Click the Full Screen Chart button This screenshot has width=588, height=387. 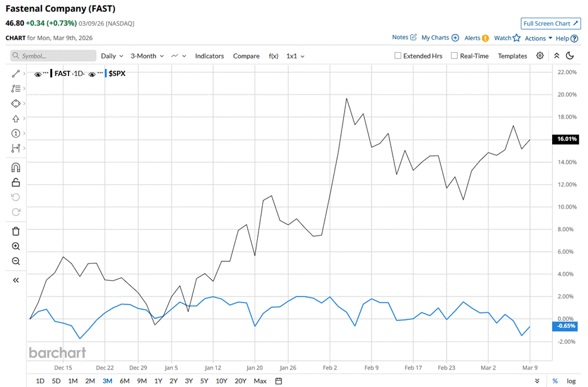tap(550, 23)
